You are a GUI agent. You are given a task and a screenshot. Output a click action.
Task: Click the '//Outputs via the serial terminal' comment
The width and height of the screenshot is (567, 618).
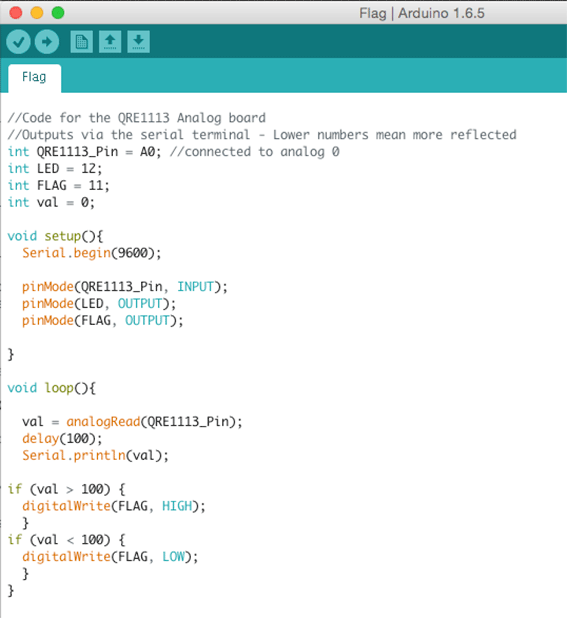129,135
